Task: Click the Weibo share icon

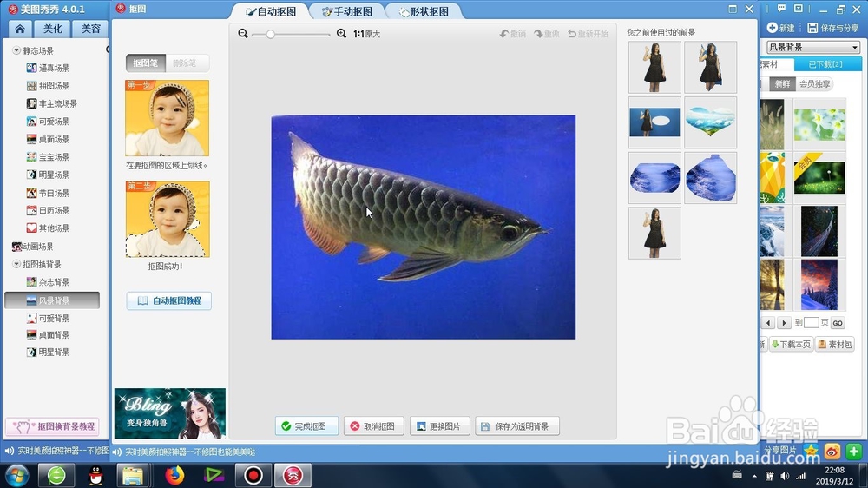Action: (x=832, y=452)
